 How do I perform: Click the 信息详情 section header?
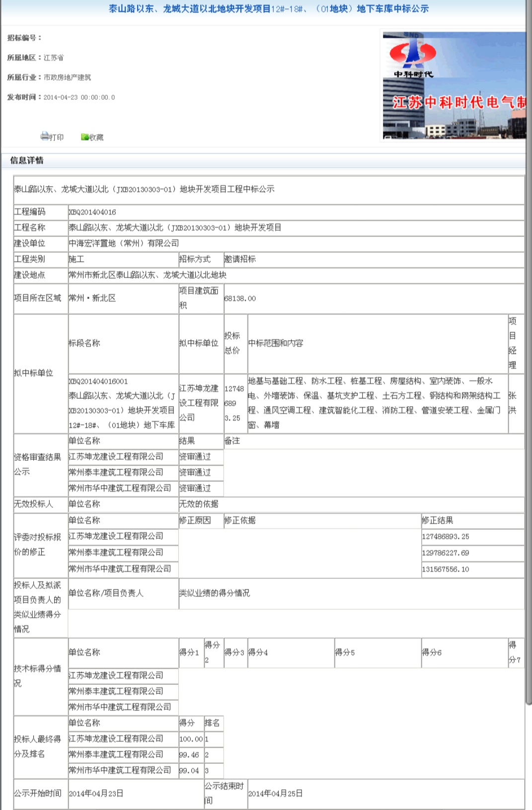(x=27, y=160)
